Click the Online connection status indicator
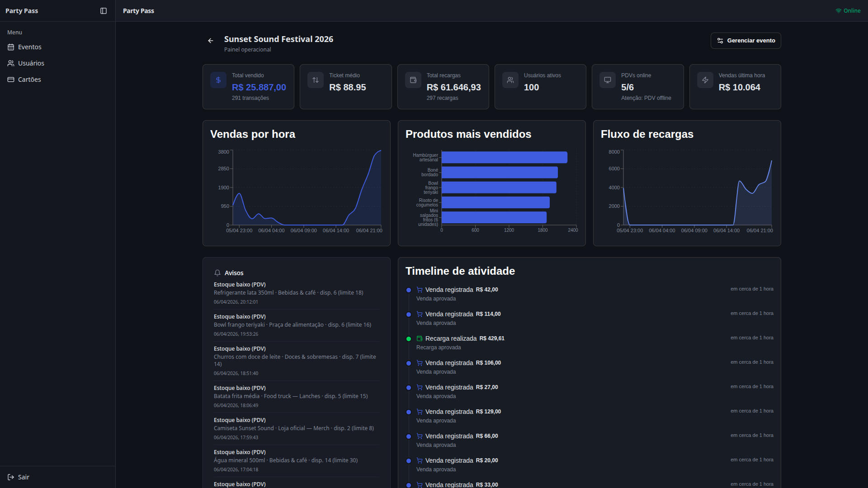 (848, 11)
